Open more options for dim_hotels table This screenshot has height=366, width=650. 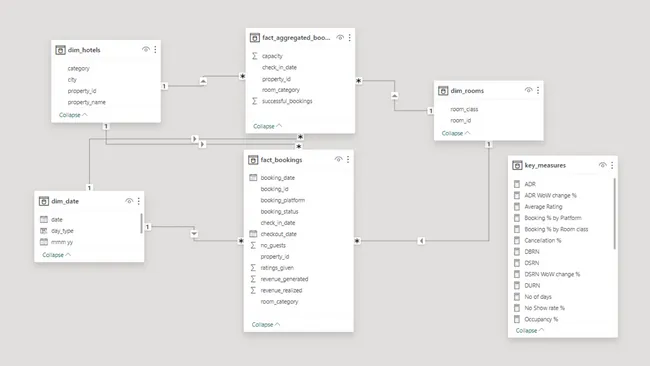pyautogui.click(x=155, y=50)
